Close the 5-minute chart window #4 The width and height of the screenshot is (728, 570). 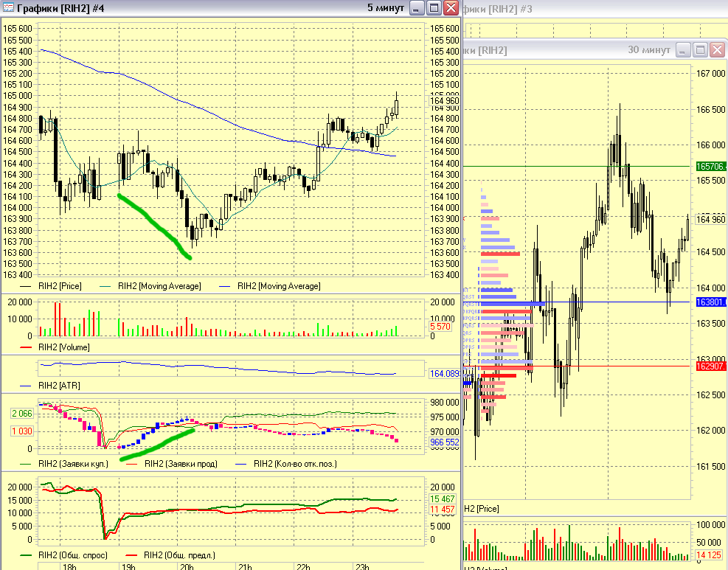(451, 9)
